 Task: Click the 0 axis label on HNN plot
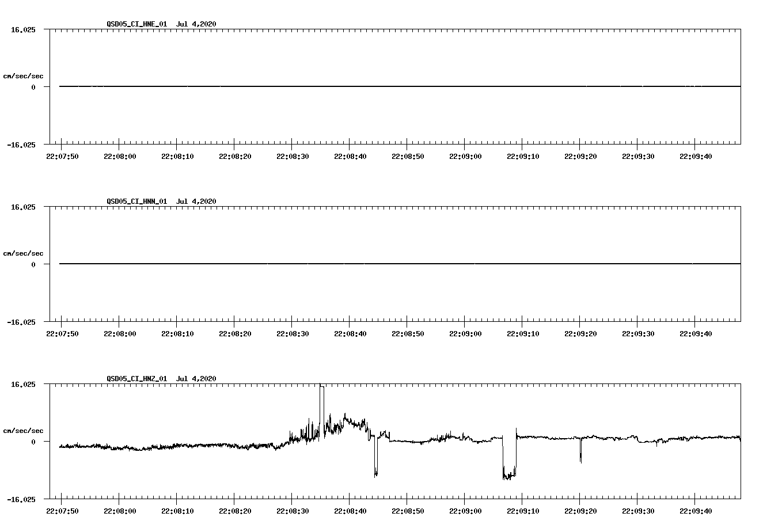pos(33,264)
